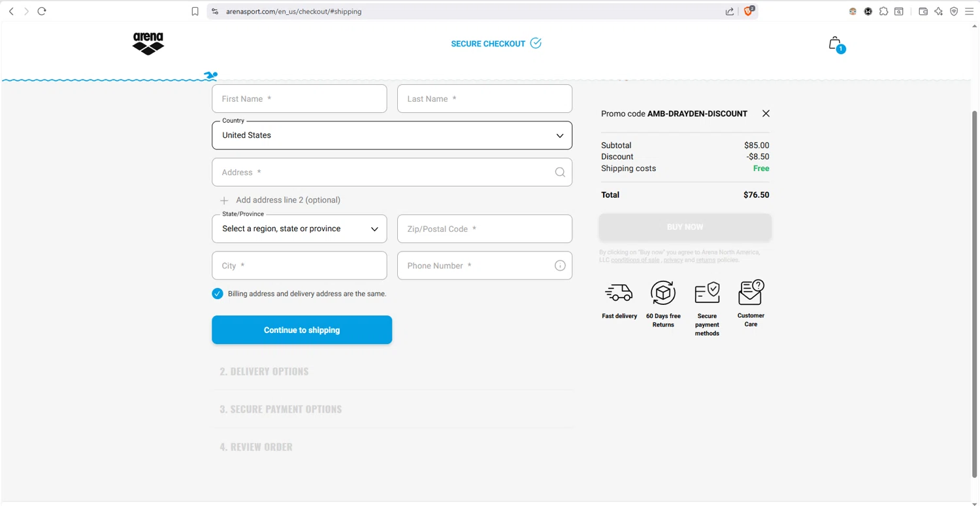The width and height of the screenshot is (980, 506).
Task: Open Brave Shields lion icon
Action: (749, 11)
